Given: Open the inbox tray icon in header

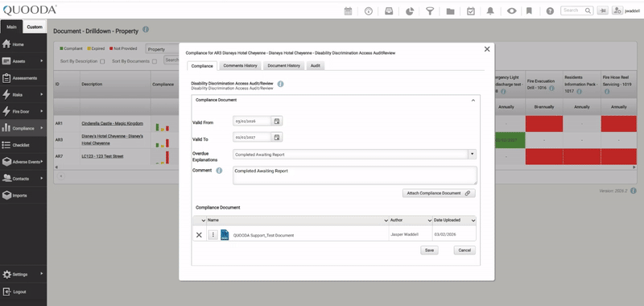Looking at the screenshot, I should (389, 11).
